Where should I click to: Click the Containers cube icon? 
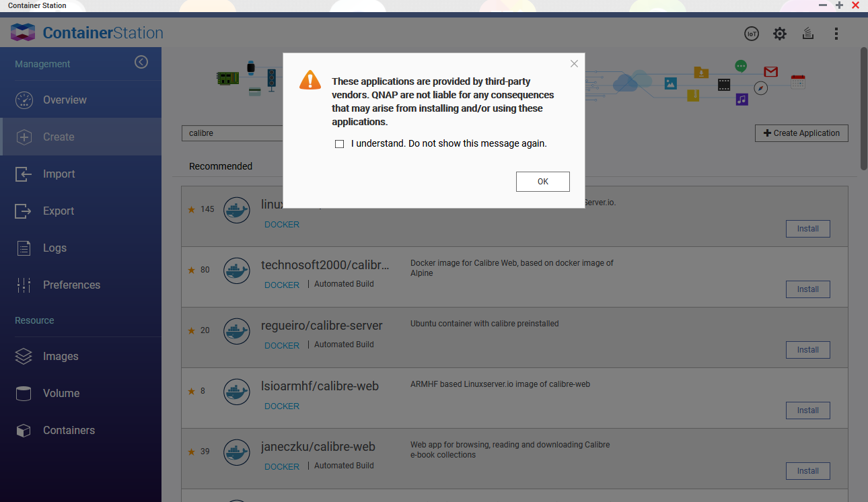pyautogui.click(x=24, y=430)
